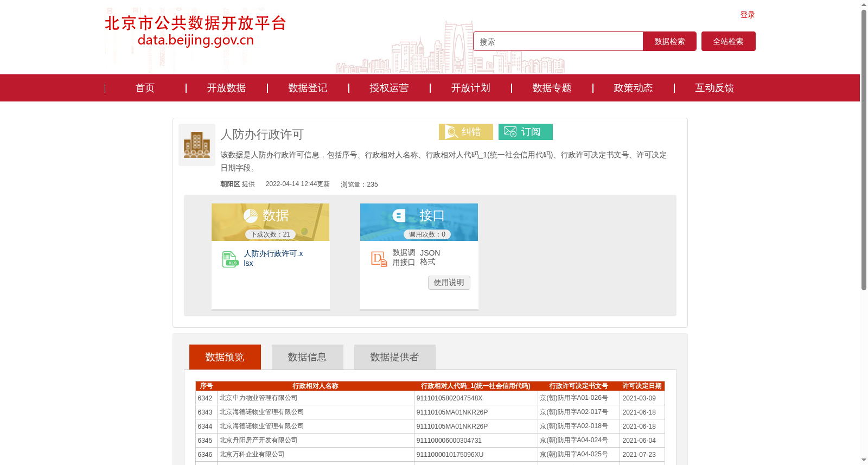Switch to 数据提供者 tab
This screenshot has height=465, width=868.
[x=395, y=357]
